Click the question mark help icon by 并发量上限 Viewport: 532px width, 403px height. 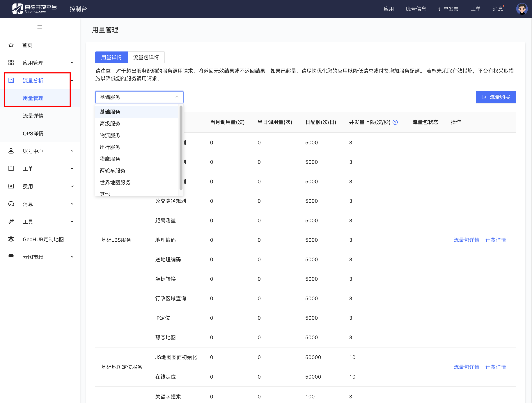[395, 122]
